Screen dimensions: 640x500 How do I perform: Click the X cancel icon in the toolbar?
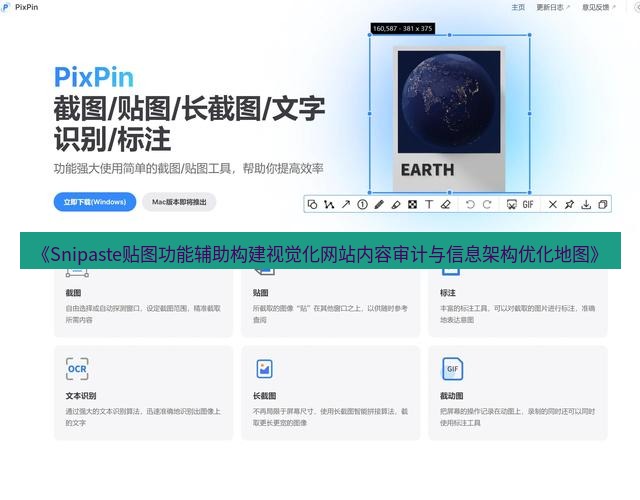coord(553,204)
